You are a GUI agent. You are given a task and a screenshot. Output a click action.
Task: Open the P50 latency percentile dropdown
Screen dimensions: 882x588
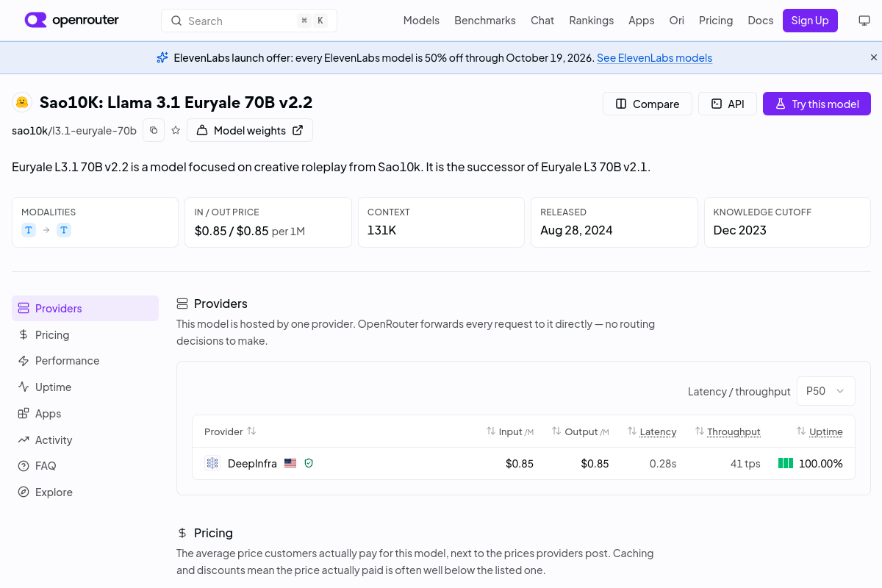826,391
